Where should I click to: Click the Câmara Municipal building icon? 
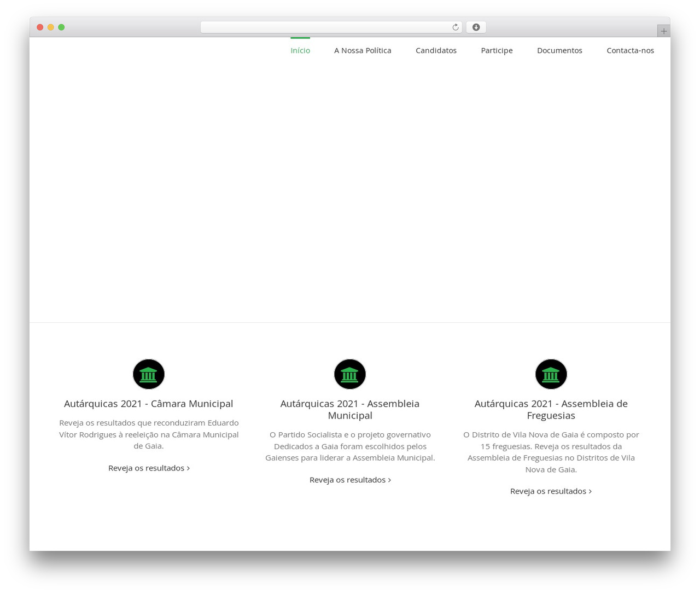149,374
